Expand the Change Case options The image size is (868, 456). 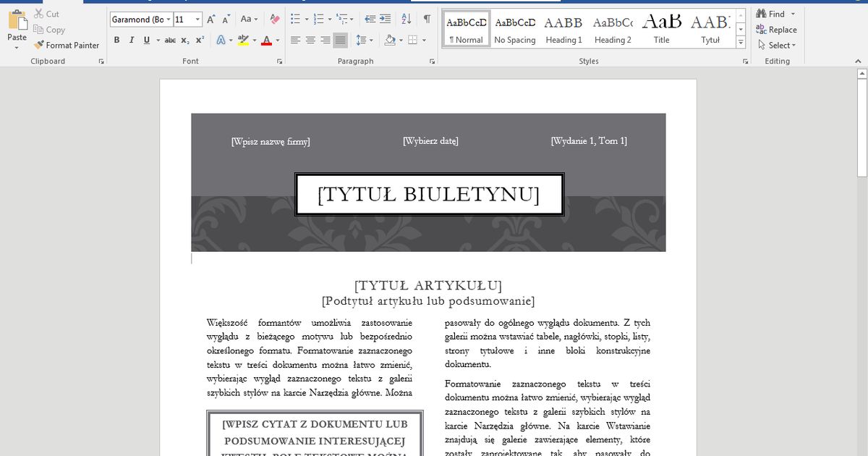pyautogui.click(x=248, y=20)
